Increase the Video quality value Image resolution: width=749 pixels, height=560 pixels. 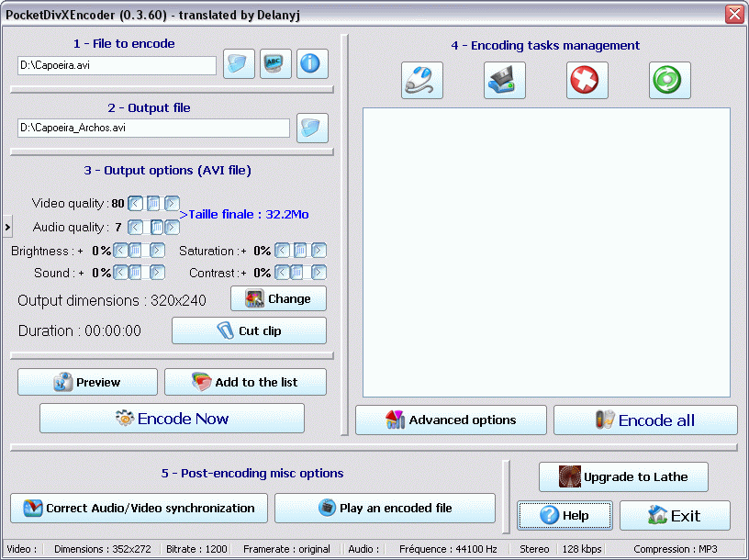tap(172, 204)
